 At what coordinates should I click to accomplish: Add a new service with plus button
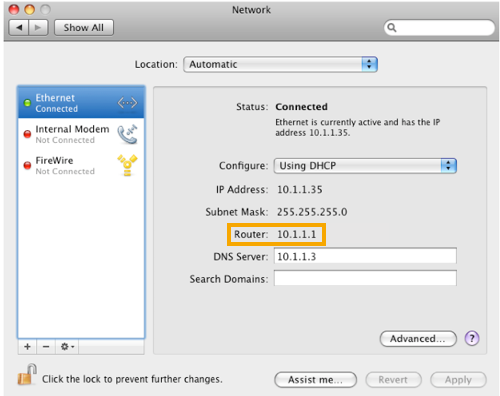coord(28,347)
